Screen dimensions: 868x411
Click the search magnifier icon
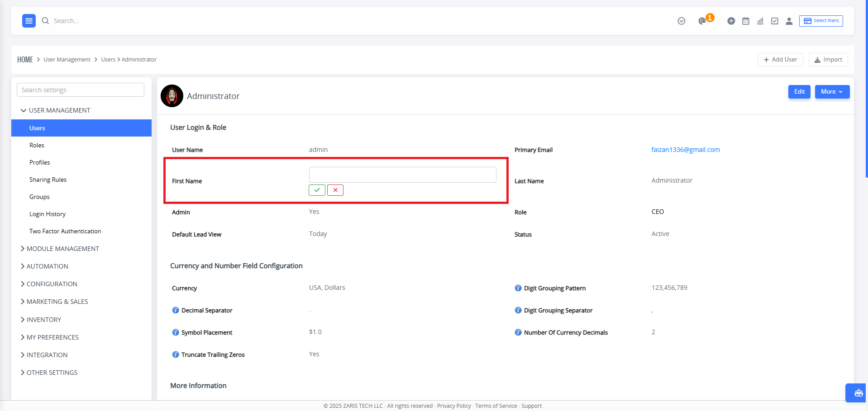point(45,21)
